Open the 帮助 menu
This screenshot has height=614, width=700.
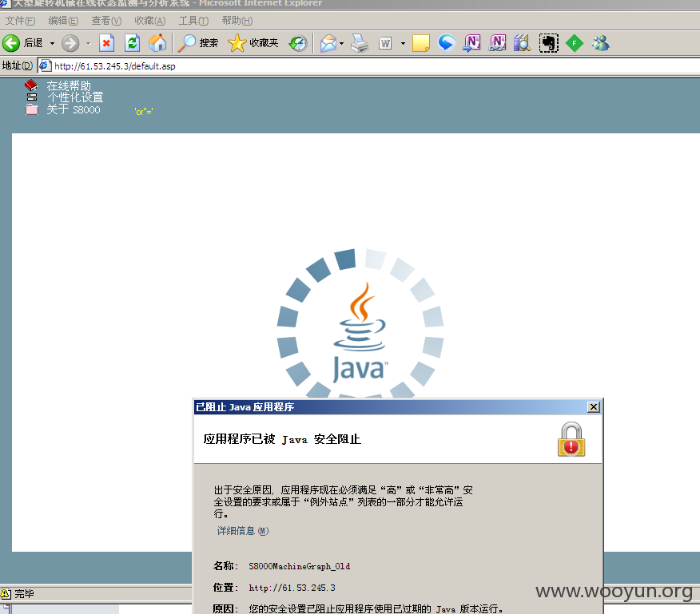[x=237, y=21]
